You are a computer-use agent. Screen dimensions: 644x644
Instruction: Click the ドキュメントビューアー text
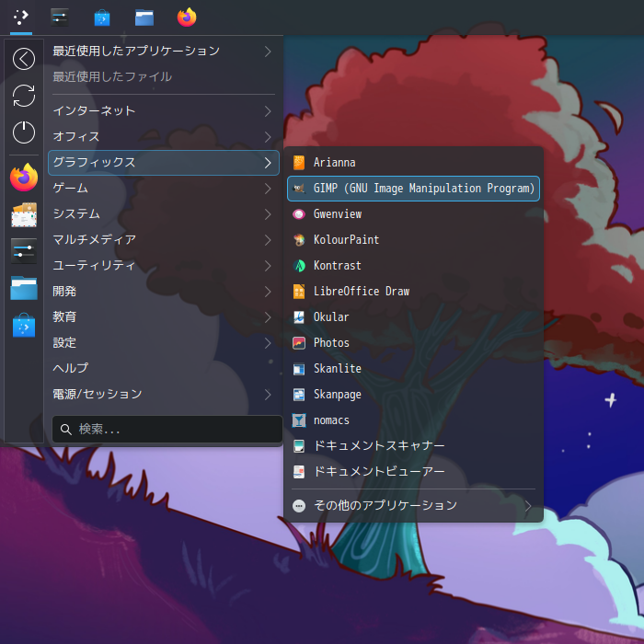tap(379, 472)
